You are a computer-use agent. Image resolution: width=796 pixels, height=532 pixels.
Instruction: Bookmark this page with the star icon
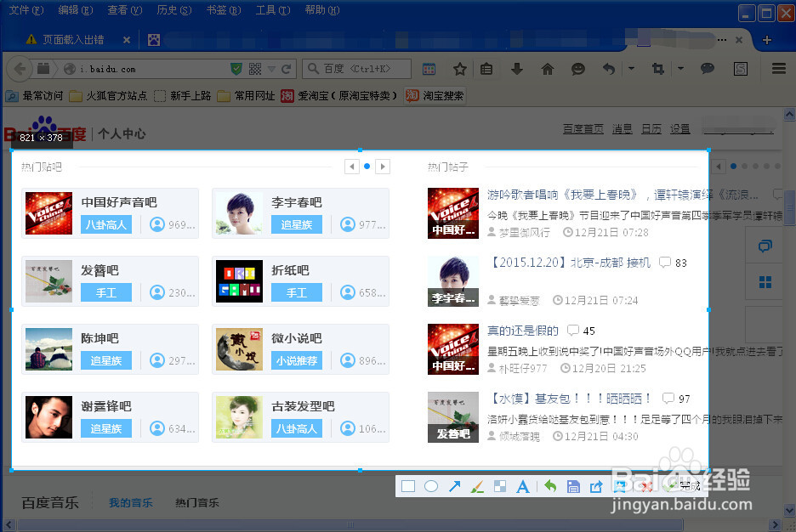(460, 69)
